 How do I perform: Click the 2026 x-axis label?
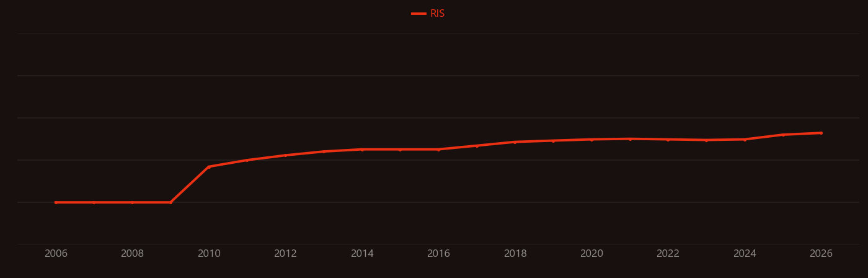click(x=821, y=254)
